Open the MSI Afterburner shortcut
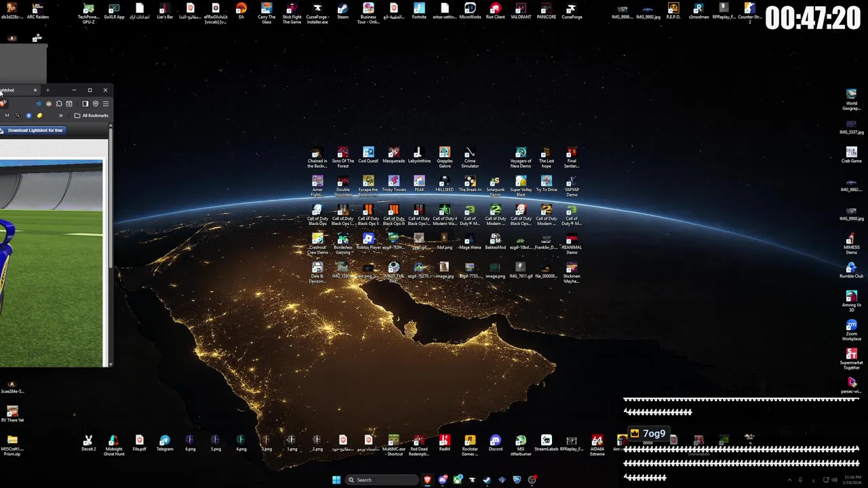Screen dimensions: 868x488 (x=521, y=445)
